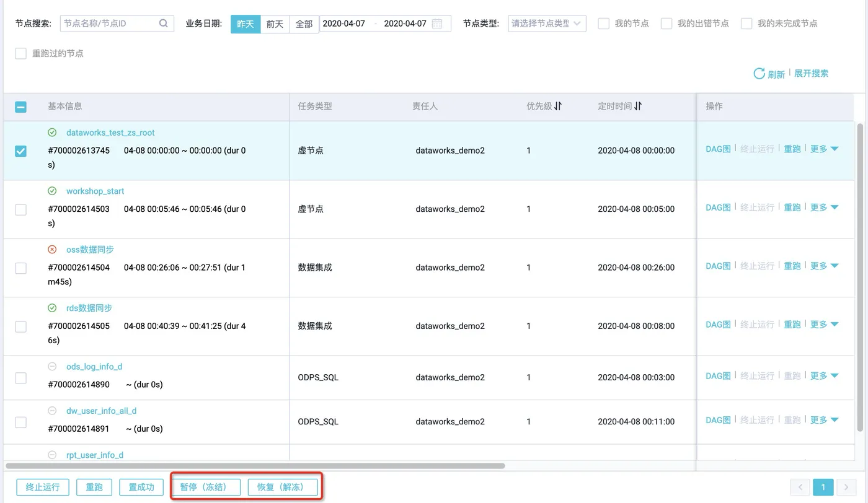Click instance ID #700002614505
The height and width of the screenshot is (503, 868).
click(x=79, y=326)
